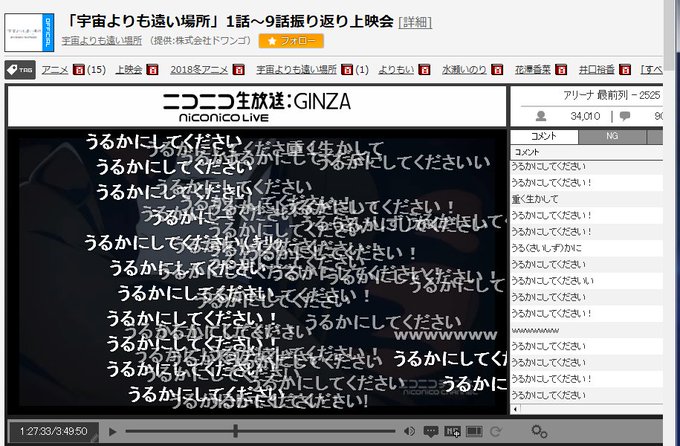Click the reload player icon

[x=495, y=431]
